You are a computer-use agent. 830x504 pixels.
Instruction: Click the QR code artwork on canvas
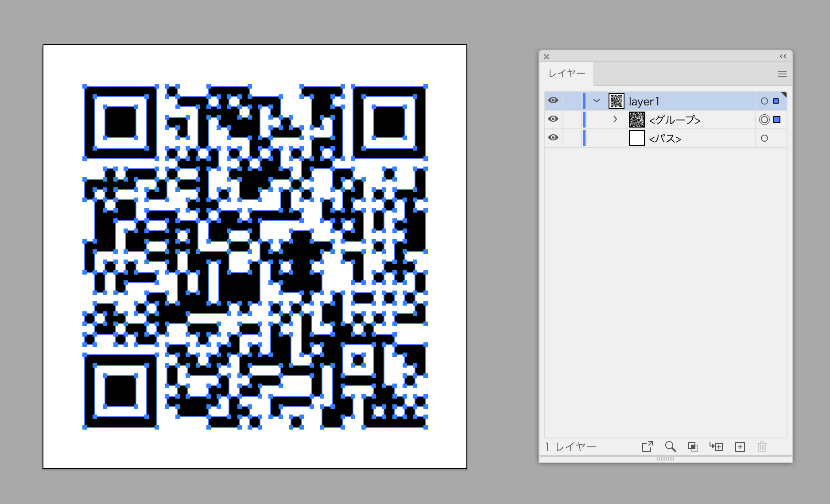coord(255,257)
